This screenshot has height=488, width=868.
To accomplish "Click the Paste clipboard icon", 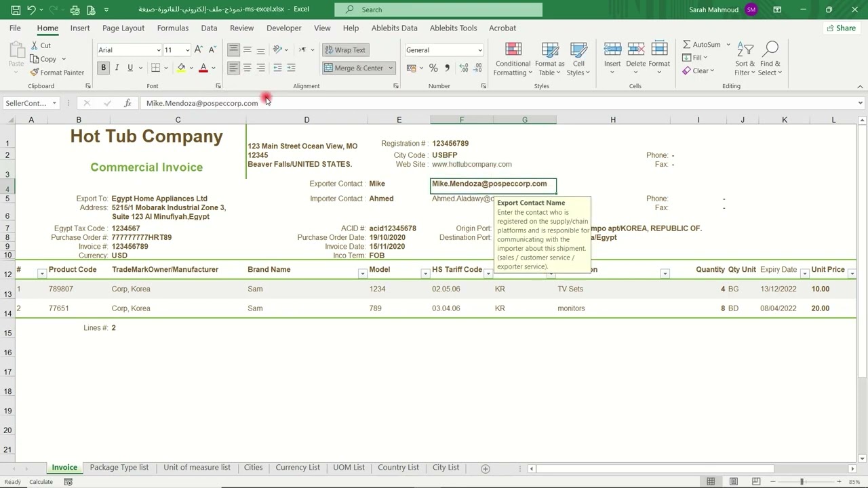I will click(x=16, y=50).
